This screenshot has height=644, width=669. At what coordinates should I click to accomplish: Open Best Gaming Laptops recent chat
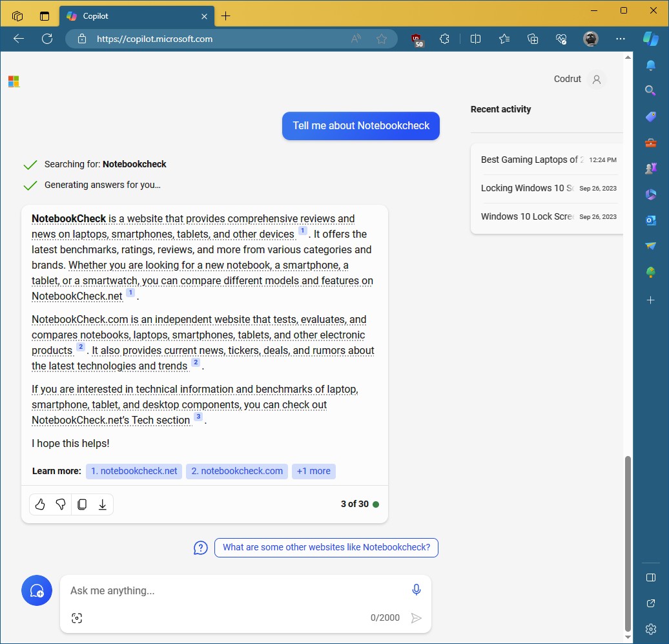[549, 160]
